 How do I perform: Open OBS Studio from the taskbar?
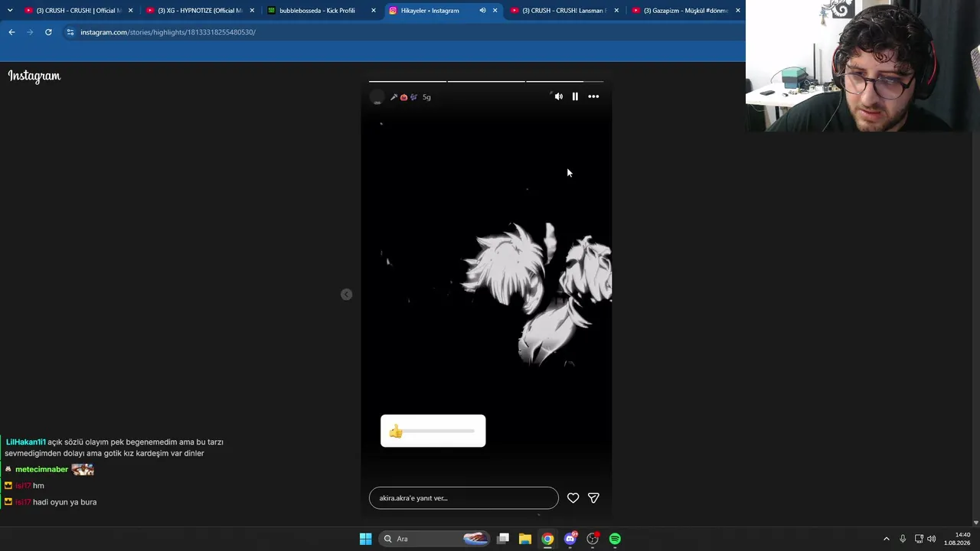coord(593,539)
